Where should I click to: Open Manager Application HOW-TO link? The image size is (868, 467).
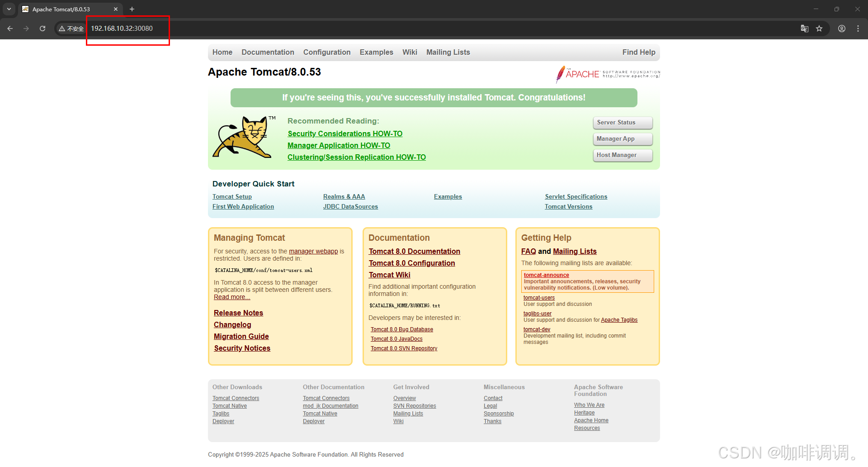339,146
